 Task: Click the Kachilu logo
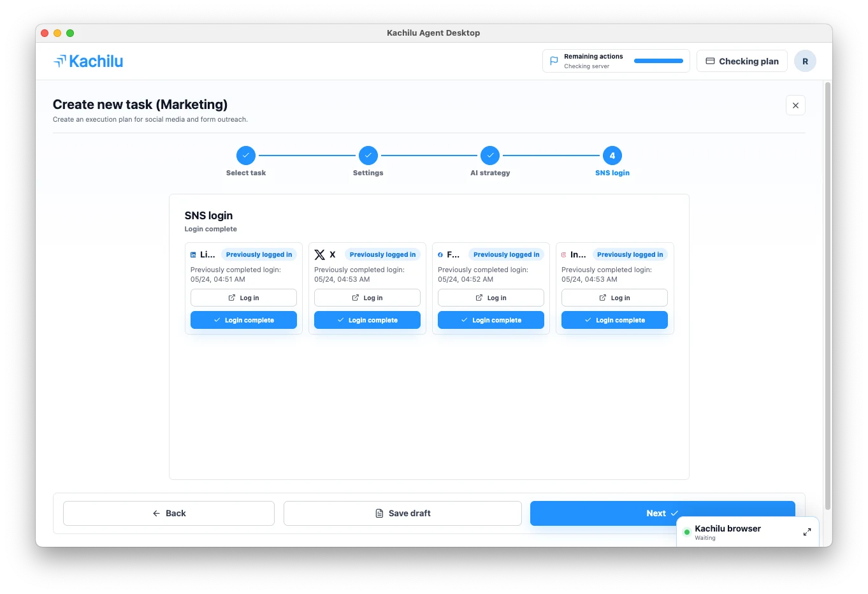coord(89,61)
